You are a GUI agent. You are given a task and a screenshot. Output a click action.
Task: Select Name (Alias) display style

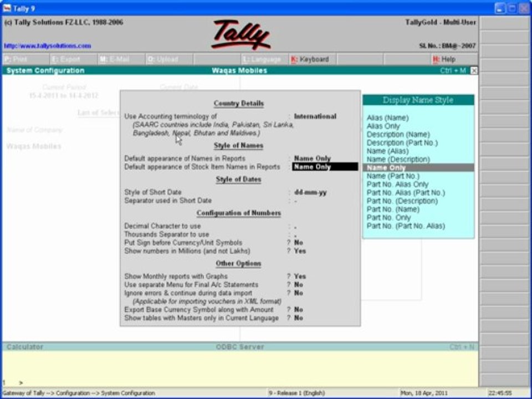(387, 151)
